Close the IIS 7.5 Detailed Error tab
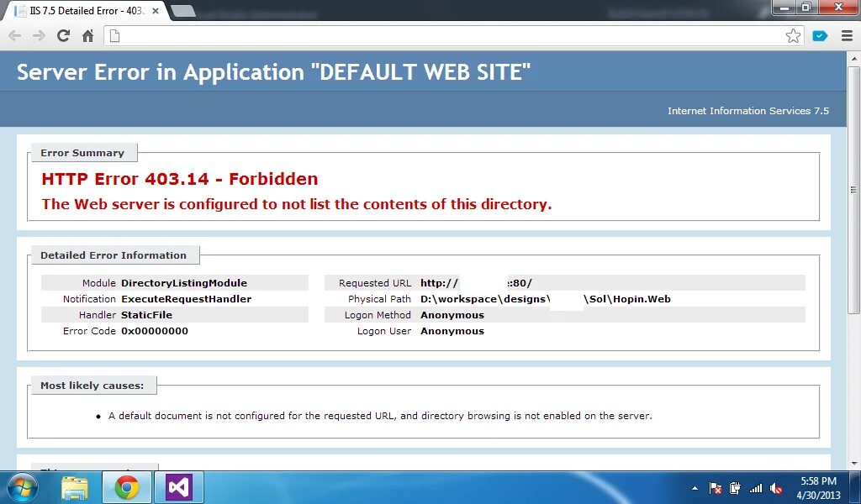Image resolution: width=861 pixels, height=504 pixels. 156,11
